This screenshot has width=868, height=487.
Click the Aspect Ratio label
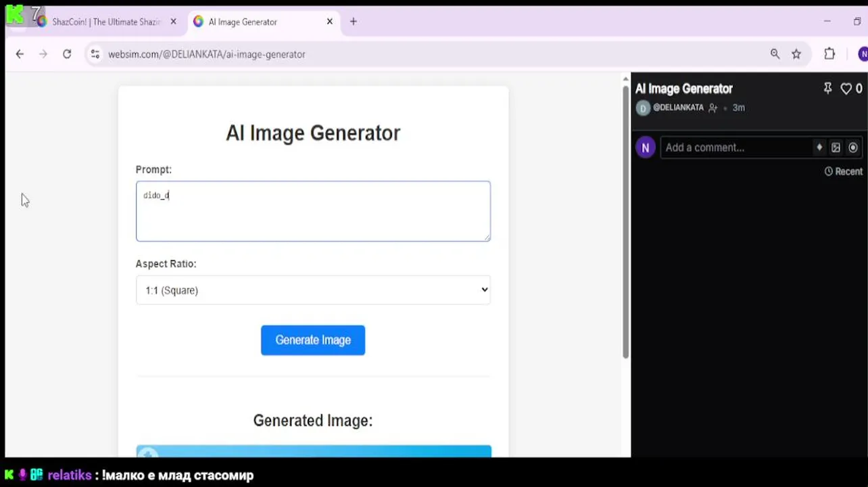coord(166,264)
